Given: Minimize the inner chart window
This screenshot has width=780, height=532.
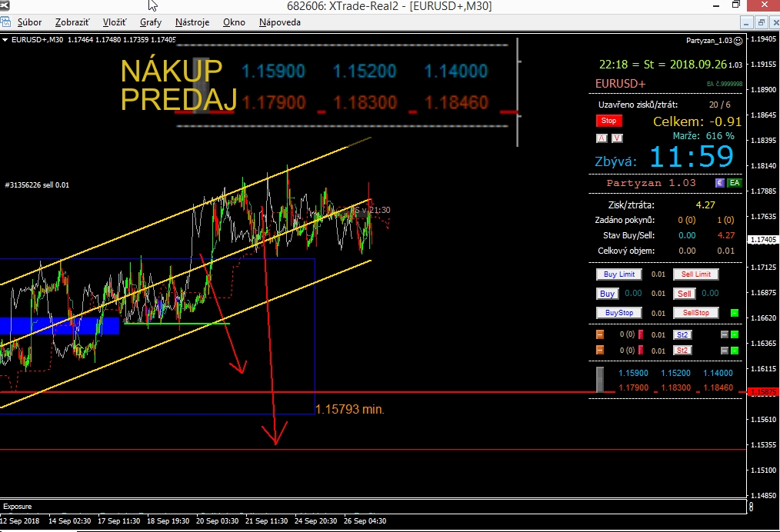Looking at the screenshot, I should [x=745, y=23].
